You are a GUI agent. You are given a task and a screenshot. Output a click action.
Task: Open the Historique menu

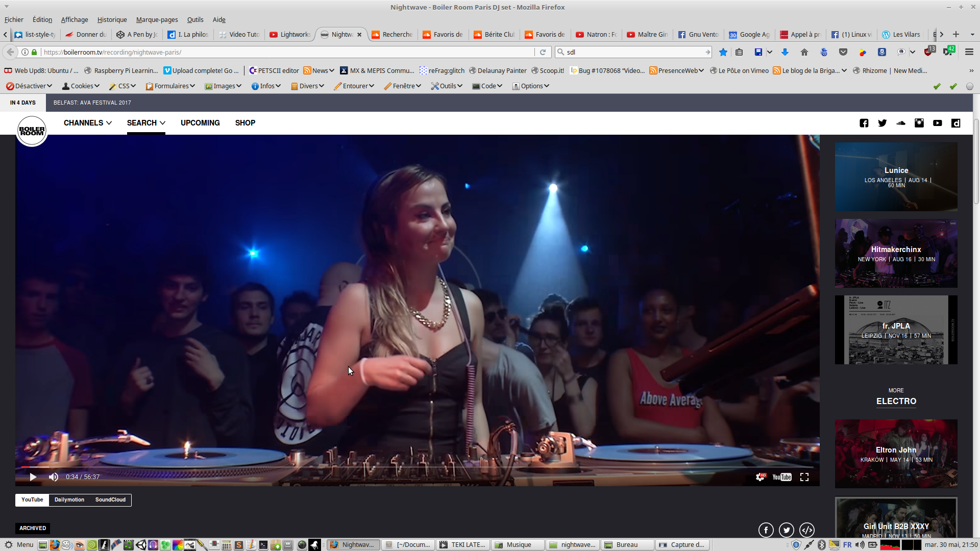[x=112, y=19]
